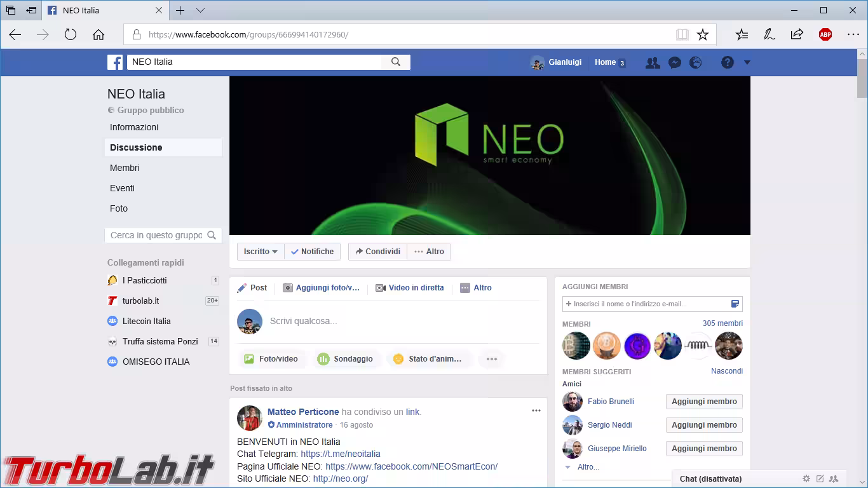Screen dimensions: 868x488
Task: Click the Adblock Plus extension icon
Action: (x=825, y=35)
